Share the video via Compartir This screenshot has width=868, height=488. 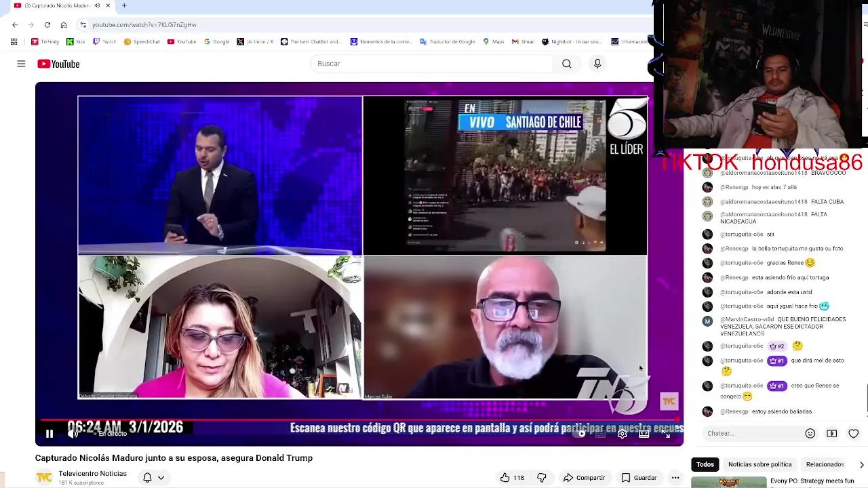pos(584,478)
